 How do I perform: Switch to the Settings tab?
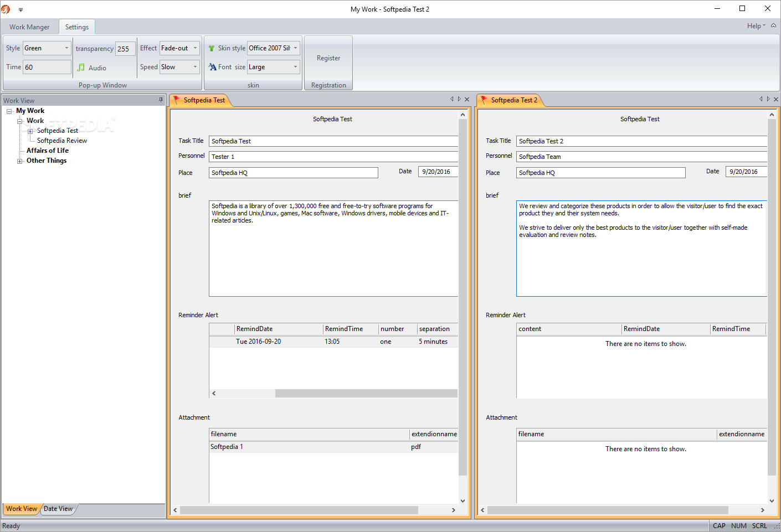[77, 27]
